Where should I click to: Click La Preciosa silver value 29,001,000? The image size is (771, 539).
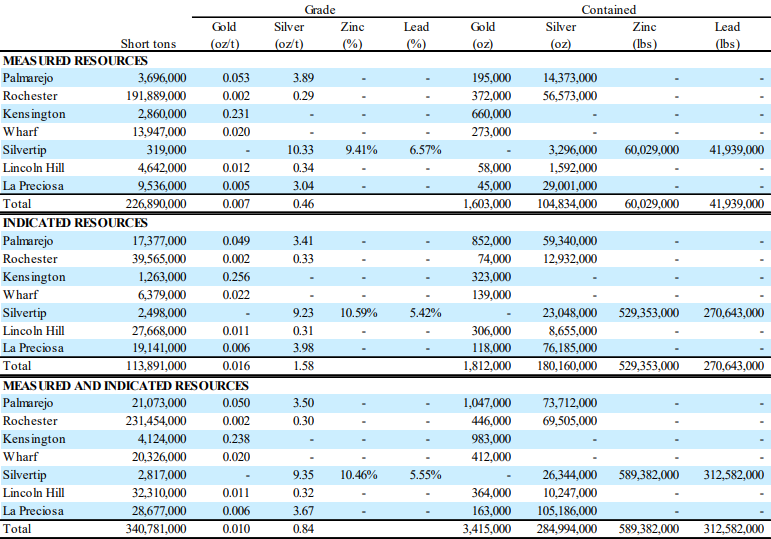[570, 186]
